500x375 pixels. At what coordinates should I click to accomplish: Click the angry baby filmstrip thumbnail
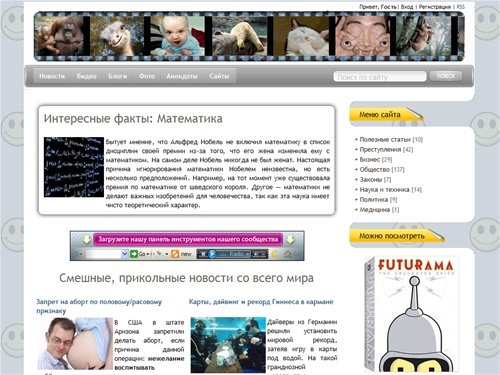pos(177,36)
